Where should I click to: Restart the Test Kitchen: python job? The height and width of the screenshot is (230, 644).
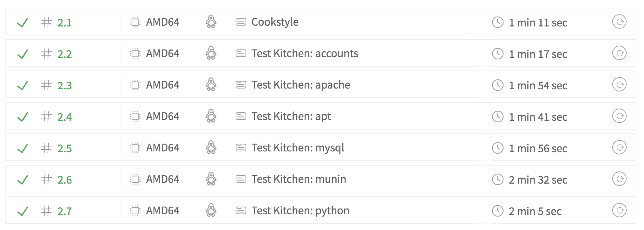pos(619,210)
